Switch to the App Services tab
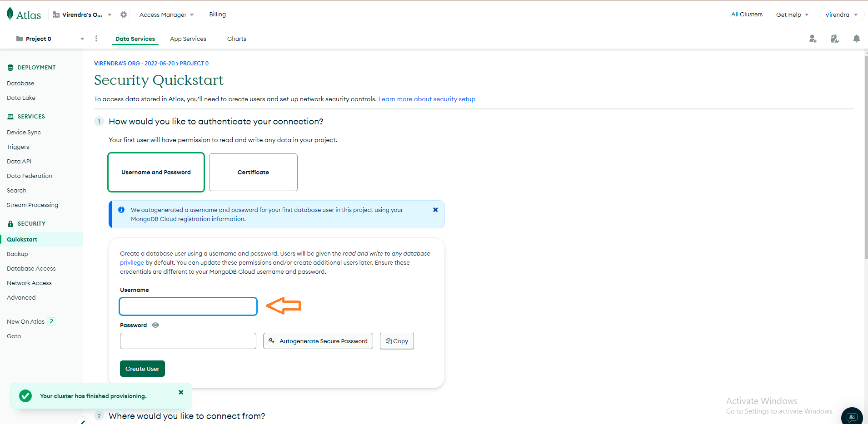The height and width of the screenshot is (424, 868). (188, 39)
